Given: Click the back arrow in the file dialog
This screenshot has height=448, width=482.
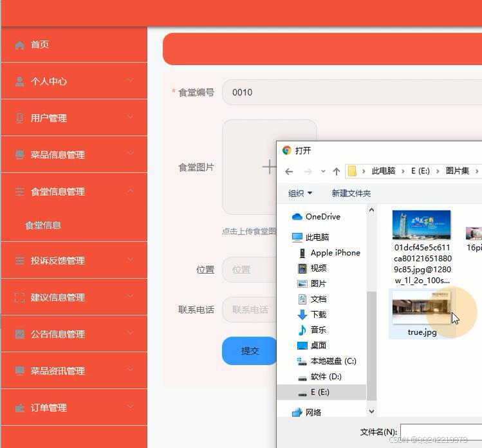Looking at the screenshot, I should point(289,171).
